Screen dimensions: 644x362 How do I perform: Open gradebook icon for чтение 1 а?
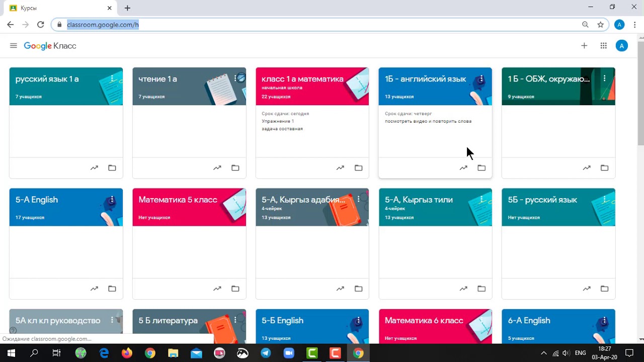tap(217, 168)
